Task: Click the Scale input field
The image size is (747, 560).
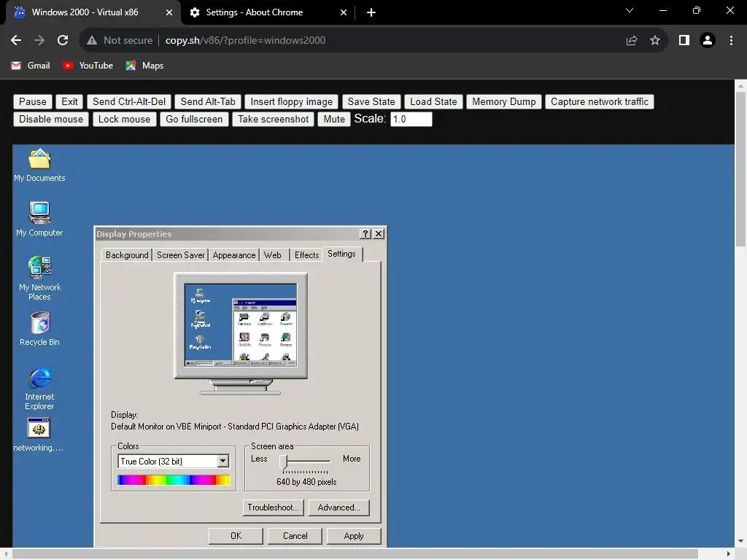Action: click(x=411, y=119)
